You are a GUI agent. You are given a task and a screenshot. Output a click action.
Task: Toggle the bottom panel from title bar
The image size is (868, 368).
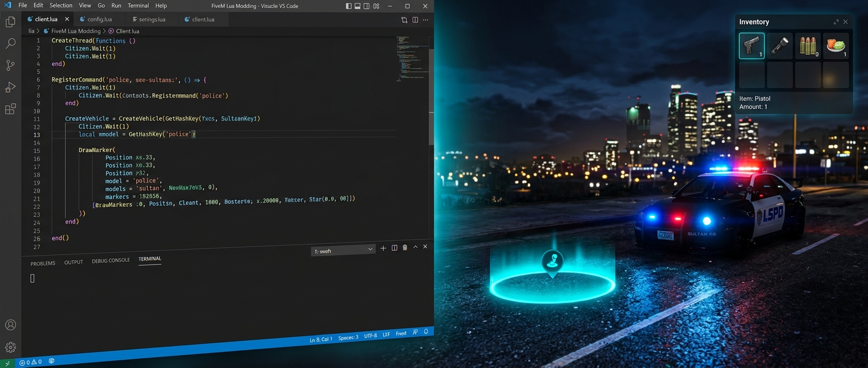pyautogui.click(x=358, y=6)
